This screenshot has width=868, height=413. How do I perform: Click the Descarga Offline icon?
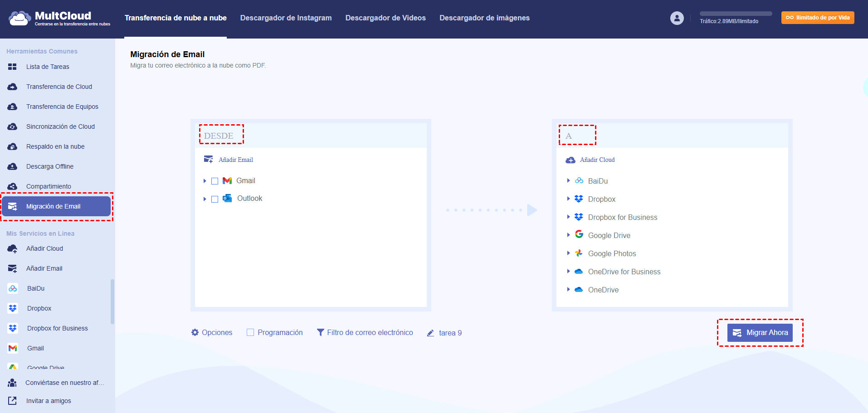(x=12, y=166)
